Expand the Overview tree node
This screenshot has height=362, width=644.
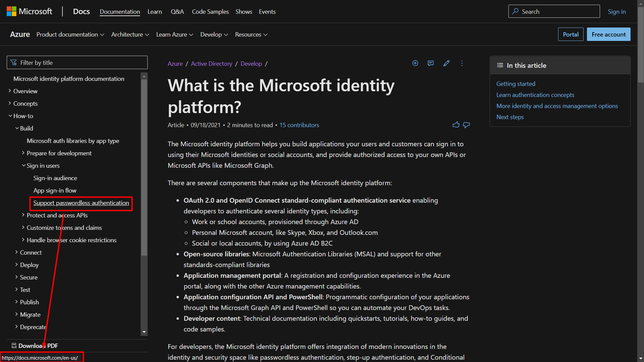[10, 91]
